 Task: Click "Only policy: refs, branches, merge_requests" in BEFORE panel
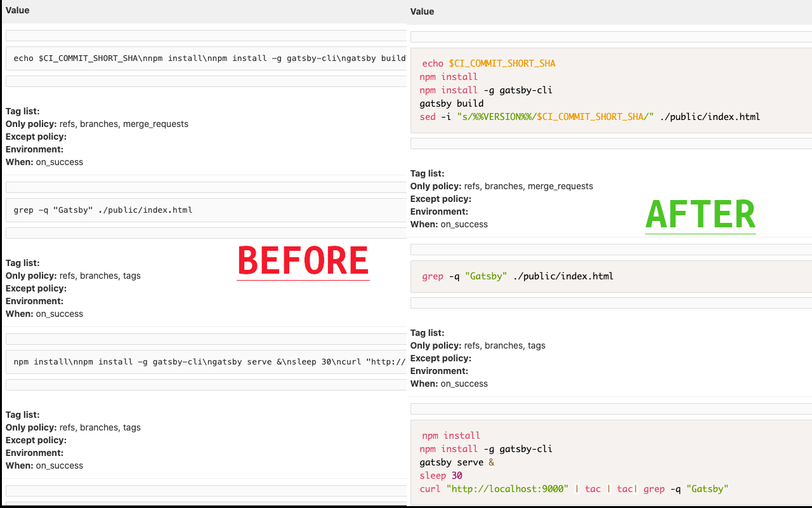97,124
